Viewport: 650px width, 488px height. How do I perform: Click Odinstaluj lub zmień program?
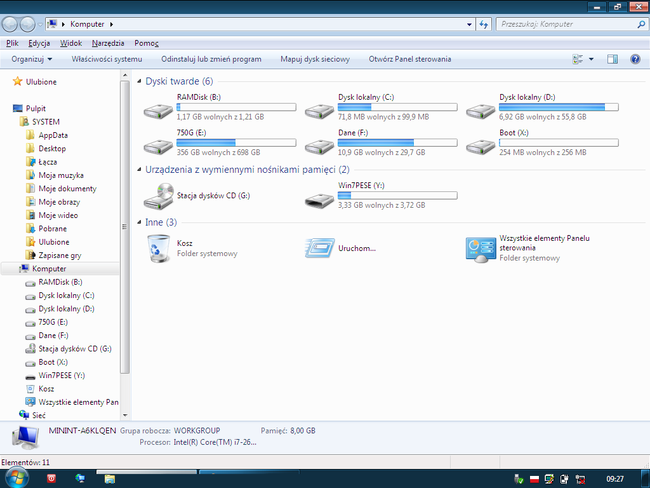[211, 59]
